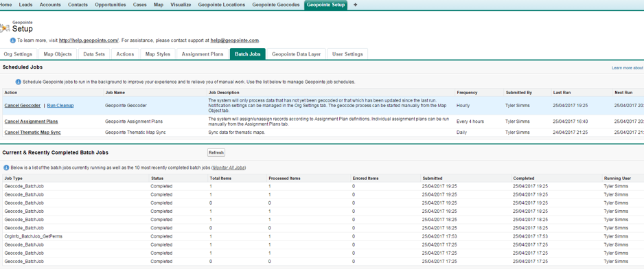The width and height of the screenshot is (644, 274).
Task: Click the Running User column header
Action: click(x=617, y=179)
